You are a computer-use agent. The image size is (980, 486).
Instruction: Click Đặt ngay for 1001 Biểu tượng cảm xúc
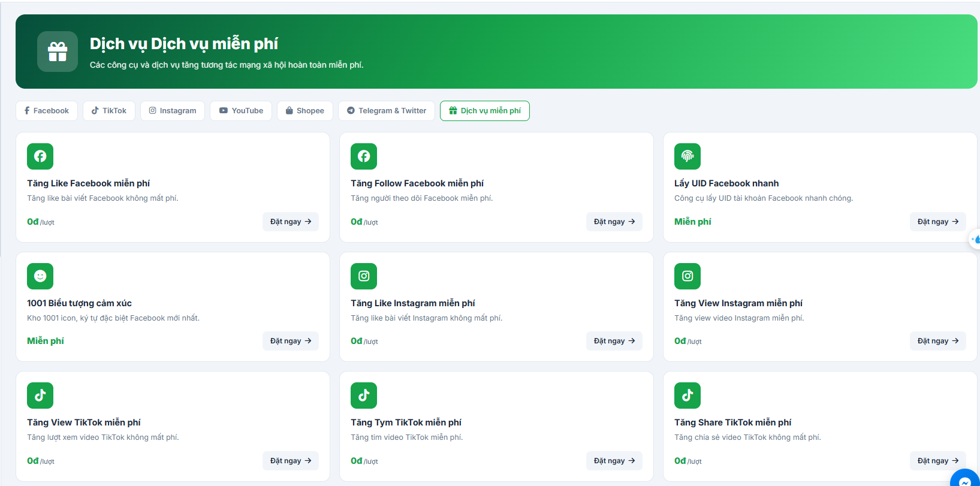291,341
